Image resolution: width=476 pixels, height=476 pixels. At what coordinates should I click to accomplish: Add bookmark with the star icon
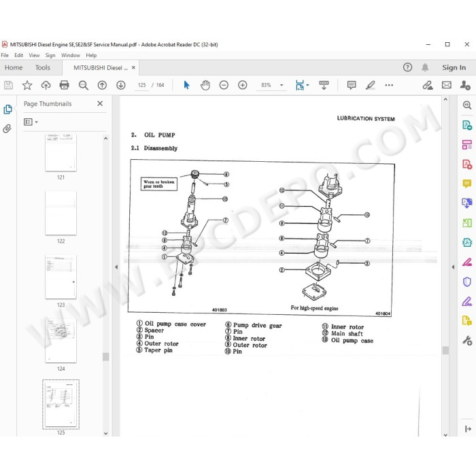[x=27, y=85]
